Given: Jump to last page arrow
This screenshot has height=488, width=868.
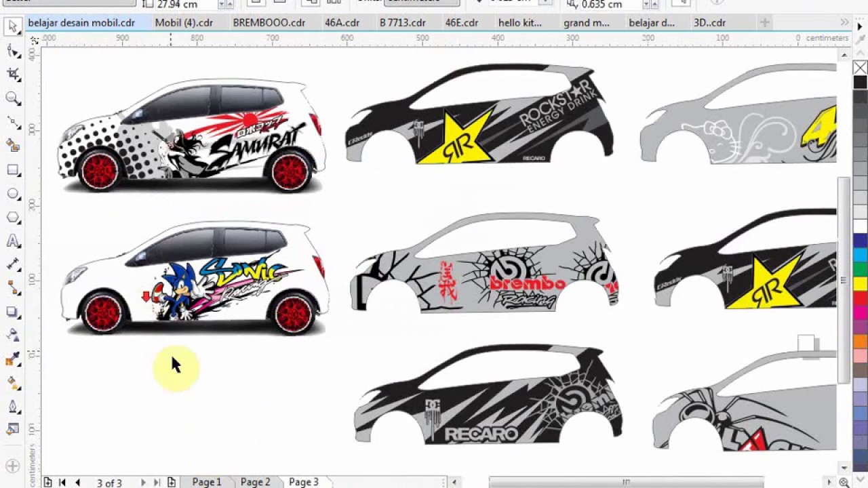Looking at the screenshot, I should (157, 482).
